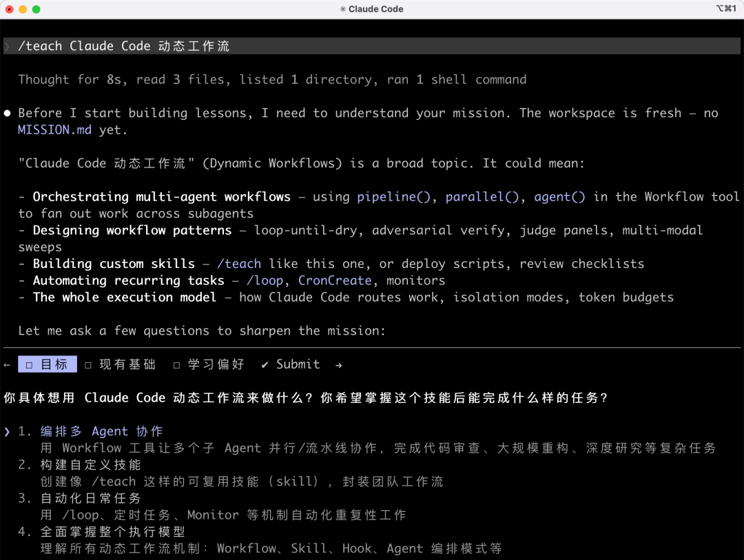
Task: Click the pipeline() code reference
Action: pos(393,196)
